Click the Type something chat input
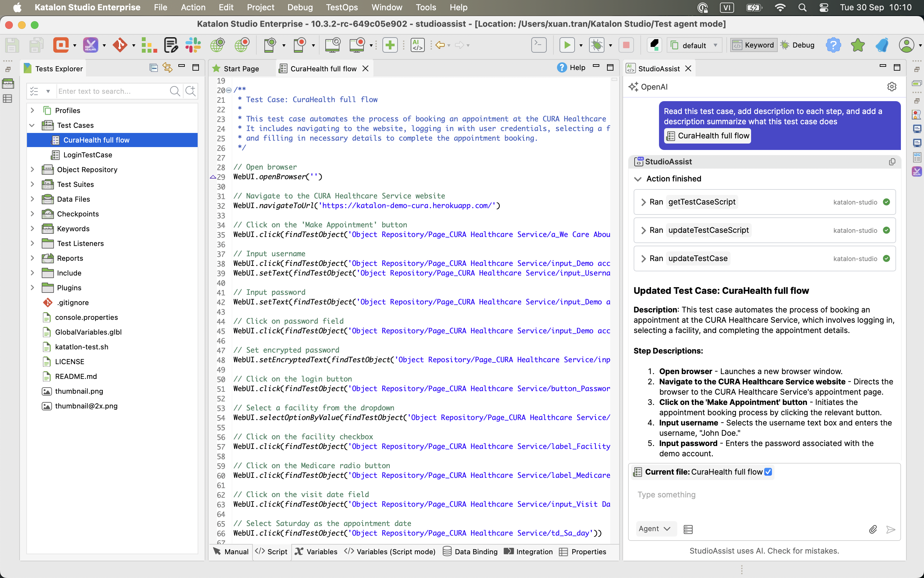 click(x=765, y=495)
